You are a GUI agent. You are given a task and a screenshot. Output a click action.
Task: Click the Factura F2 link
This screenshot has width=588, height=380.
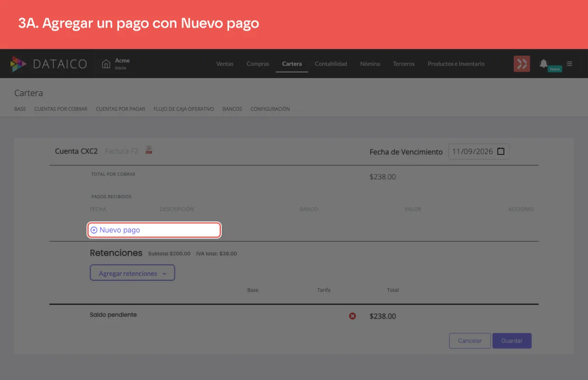(x=121, y=151)
